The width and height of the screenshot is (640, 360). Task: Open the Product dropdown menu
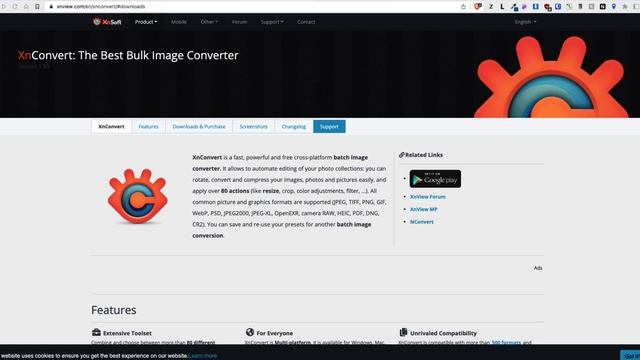(146, 22)
